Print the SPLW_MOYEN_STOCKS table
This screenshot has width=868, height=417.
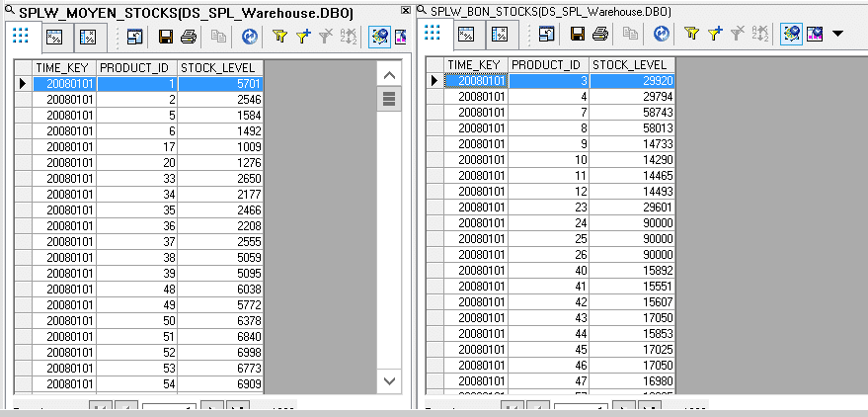click(189, 37)
